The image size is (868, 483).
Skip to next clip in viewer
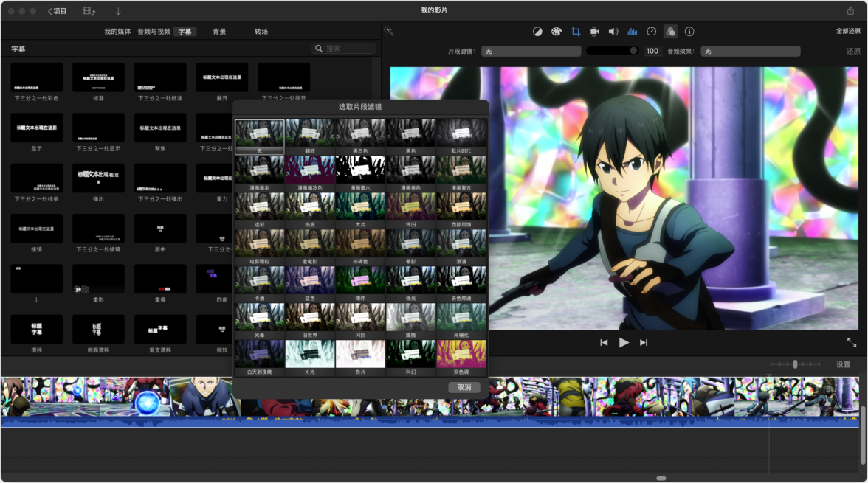tap(644, 342)
